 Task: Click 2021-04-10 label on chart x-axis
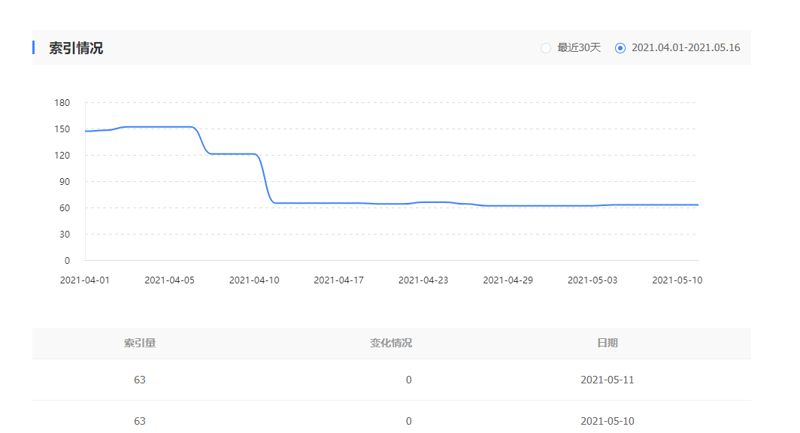[254, 281]
